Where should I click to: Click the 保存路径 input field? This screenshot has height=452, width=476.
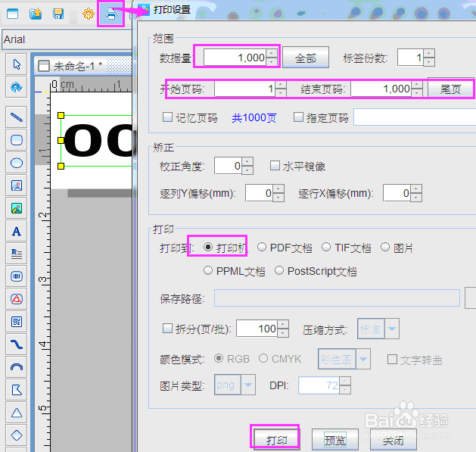(x=337, y=298)
